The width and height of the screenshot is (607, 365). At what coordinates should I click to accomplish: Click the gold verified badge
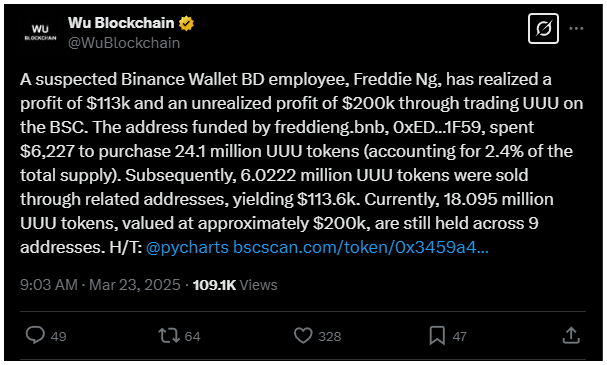point(186,24)
